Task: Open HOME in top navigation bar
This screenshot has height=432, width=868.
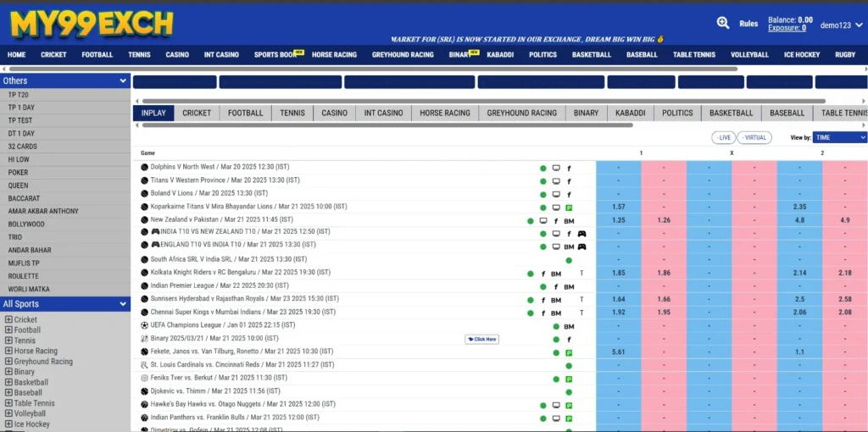Action: tap(17, 55)
